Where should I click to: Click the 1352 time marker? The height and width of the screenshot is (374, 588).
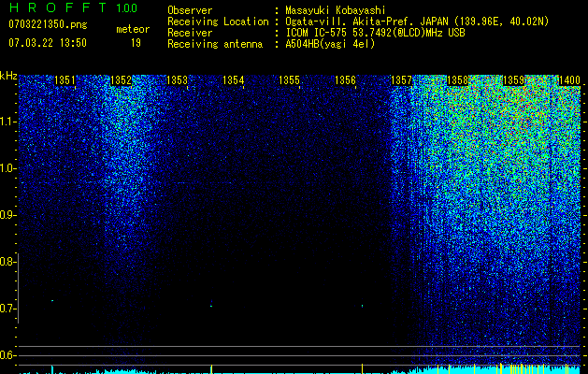122,80
